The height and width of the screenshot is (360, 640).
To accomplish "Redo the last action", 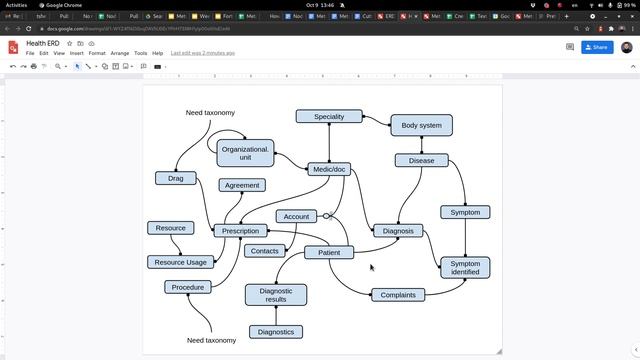I will click(23, 66).
